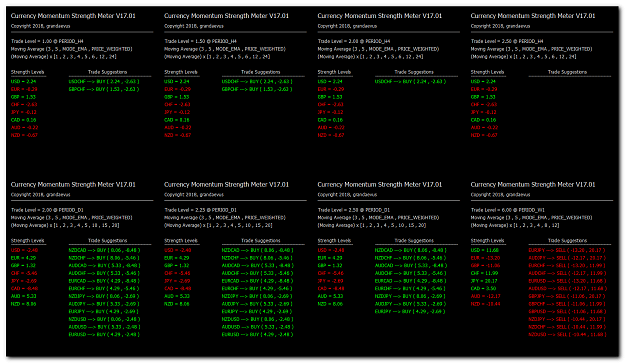Click EURJPY BUY row in Trade Level 2.50 D1 panel
The image size is (625, 363).
click(410, 311)
